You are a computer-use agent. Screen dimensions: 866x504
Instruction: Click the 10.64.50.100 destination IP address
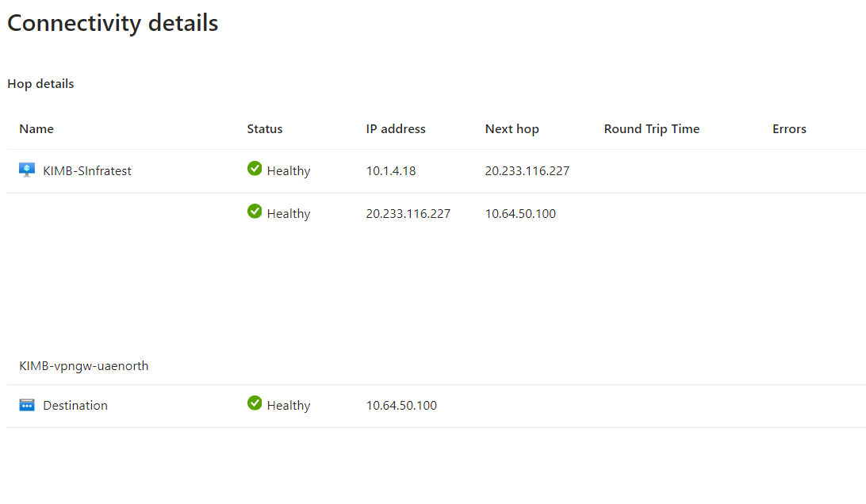401,405
